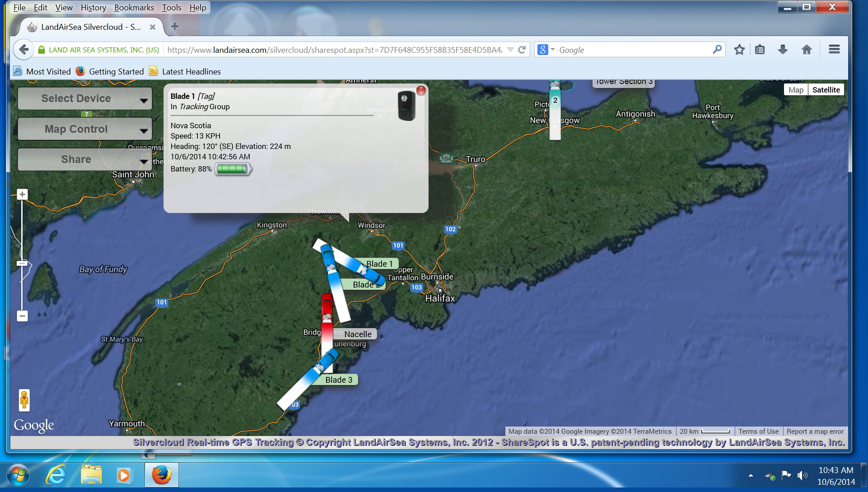Click the battery level indicator
Viewport: 868px width, 492px height.
coord(233,169)
